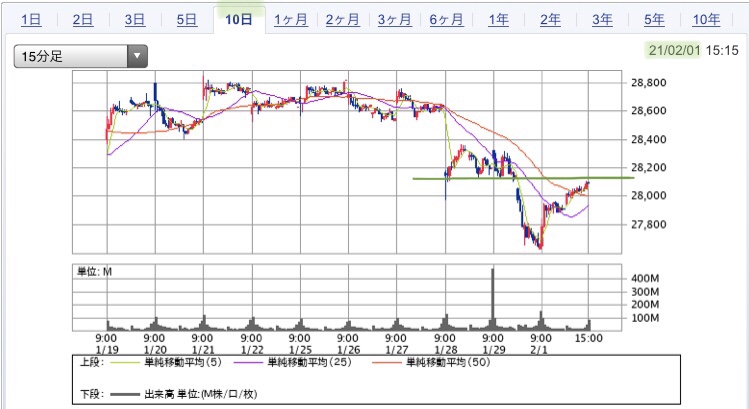Screen dimensions: 749x409
Task: Click the 28,400 price axis label
Action: click(x=648, y=140)
